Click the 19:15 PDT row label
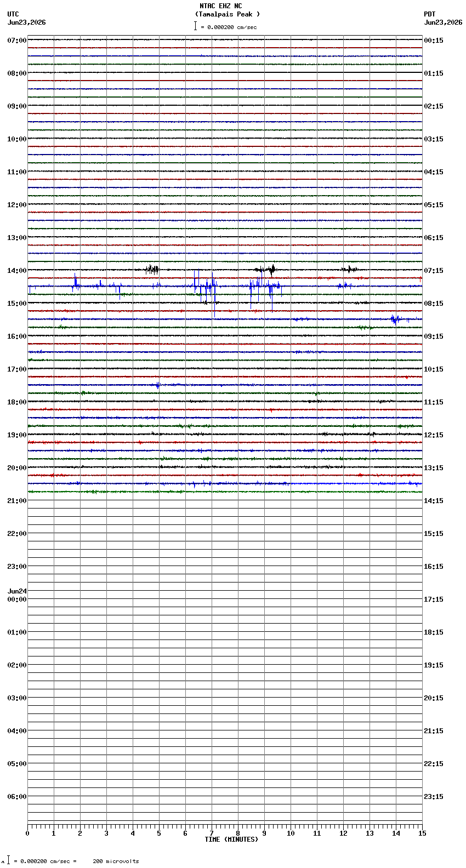Image resolution: width=466 pixels, height=868 pixels. (x=434, y=665)
